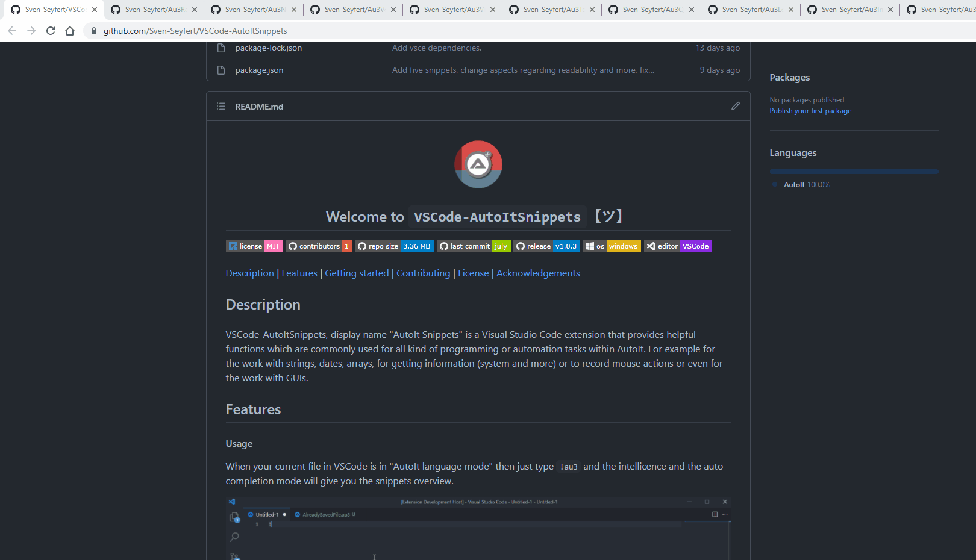The width and height of the screenshot is (976, 560).
Task: Jump to the Contributing section link
Action: click(x=423, y=273)
